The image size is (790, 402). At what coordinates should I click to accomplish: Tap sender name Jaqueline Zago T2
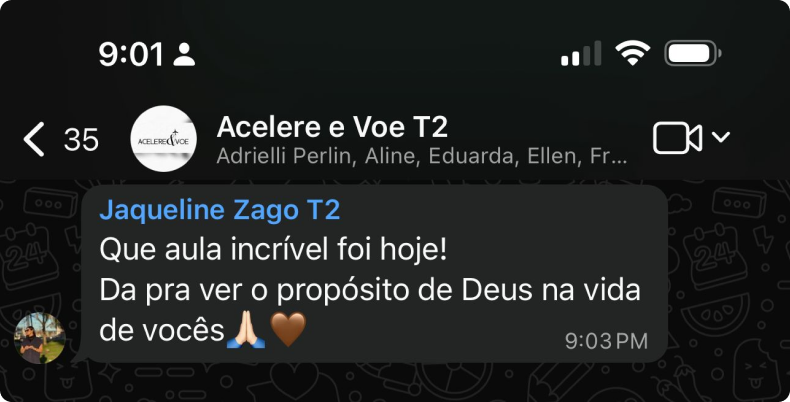click(x=220, y=210)
